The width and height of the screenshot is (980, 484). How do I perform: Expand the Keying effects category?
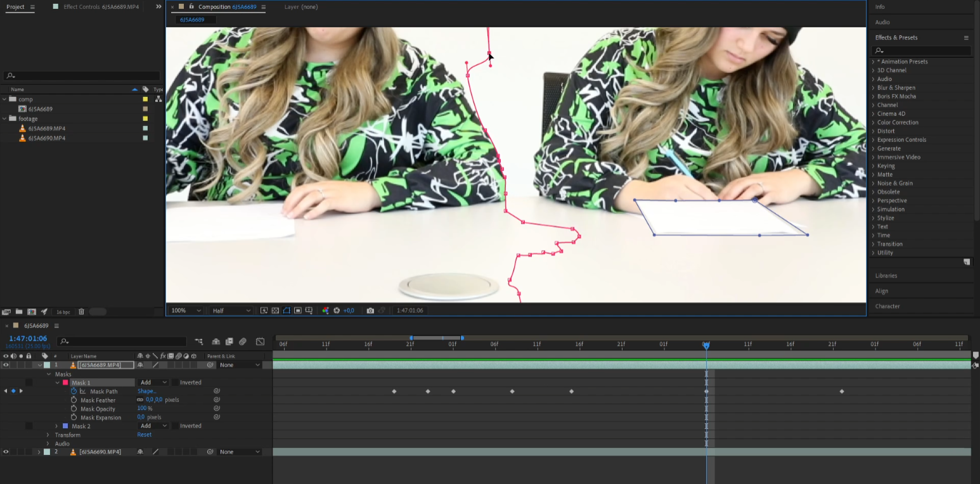coord(873,166)
